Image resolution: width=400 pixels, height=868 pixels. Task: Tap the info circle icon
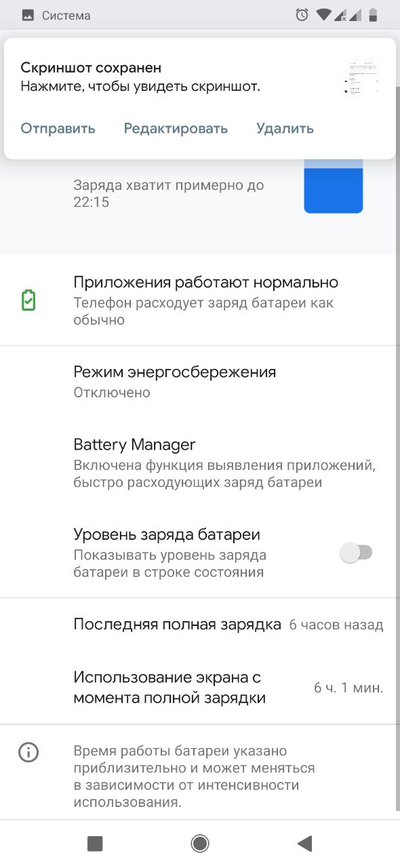28,752
